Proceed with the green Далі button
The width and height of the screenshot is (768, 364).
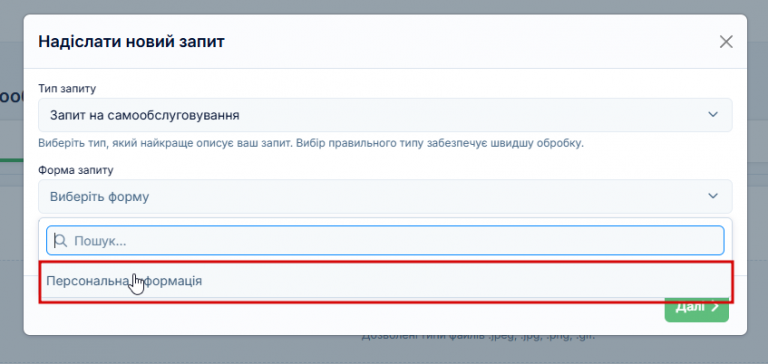click(x=696, y=309)
